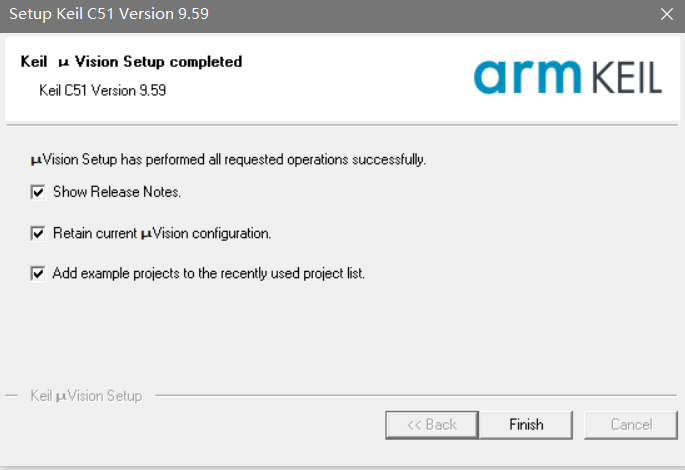Click the 'Keil C51 Version 9.59' subtitle

(102, 90)
